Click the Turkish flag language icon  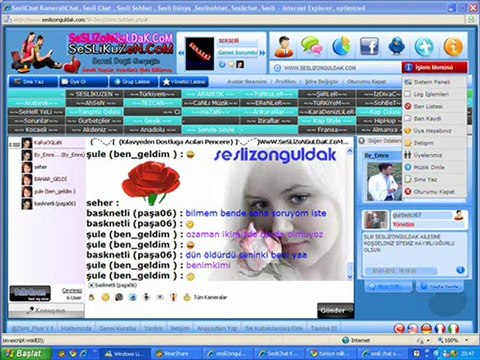(399, 329)
